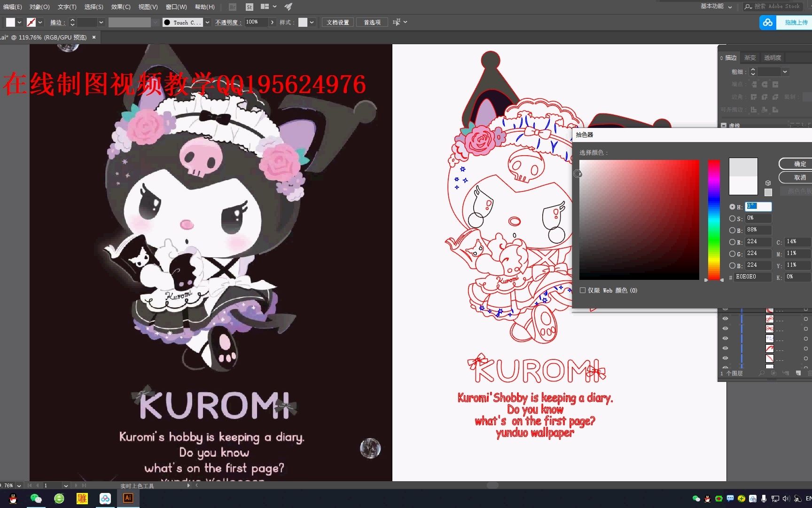Toggle the 虚线 dashed line checkbox
The image size is (812, 508).
click(x=724, y=126)
